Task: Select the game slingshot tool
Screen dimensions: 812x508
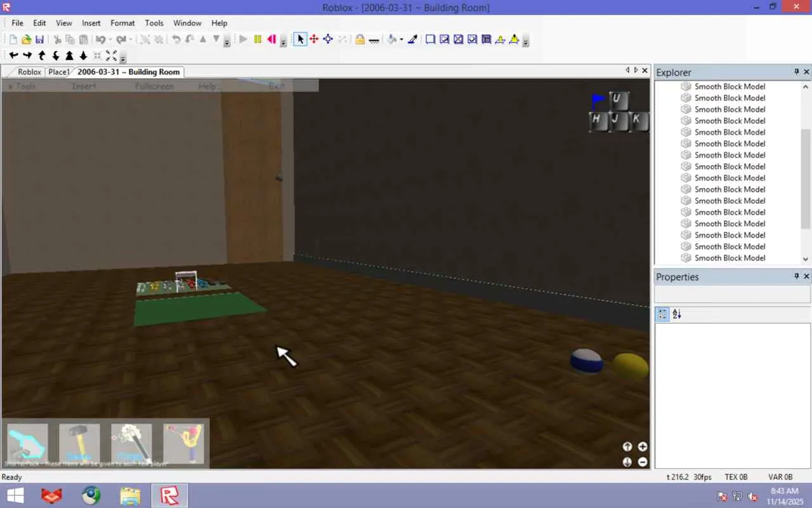Action: pos(183,444)
